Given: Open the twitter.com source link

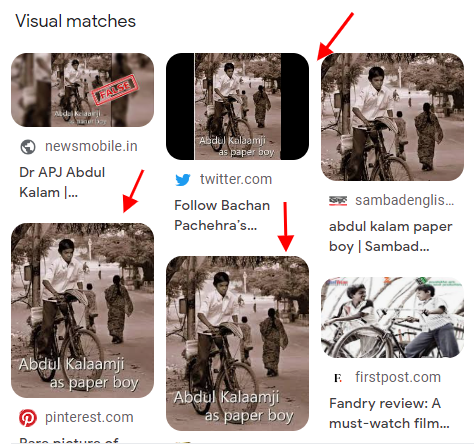Looking at the screenshot, I should pos(236,179).
